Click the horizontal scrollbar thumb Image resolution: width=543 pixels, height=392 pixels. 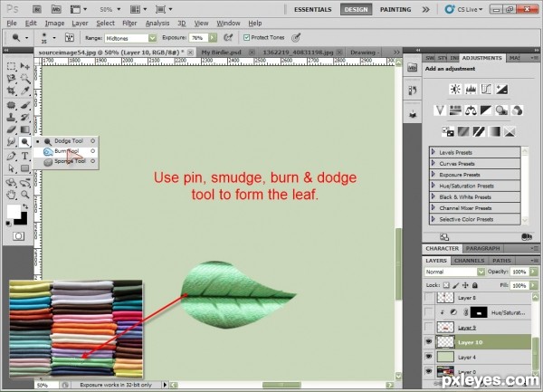(281, 385)
